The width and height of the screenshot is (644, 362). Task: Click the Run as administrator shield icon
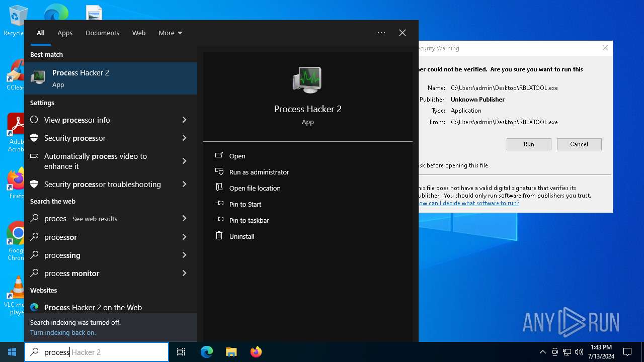(x=219, y=172)
